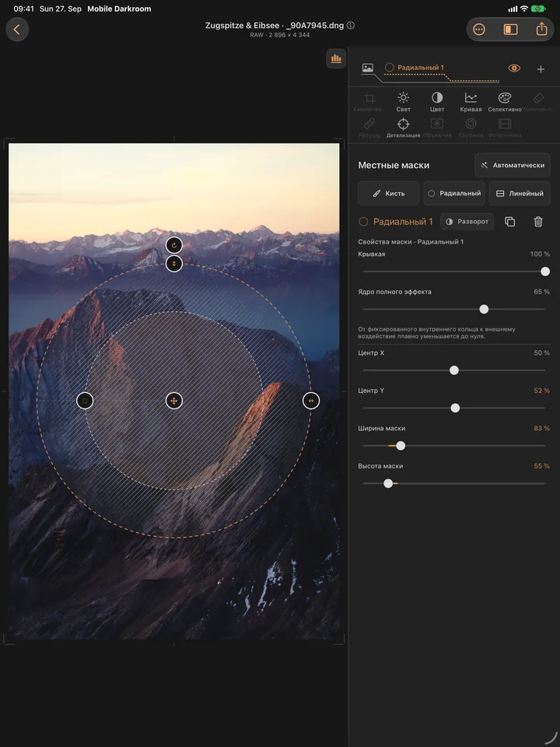
Task: Open the Кривая curve tool
Action: tap(471, 102)
